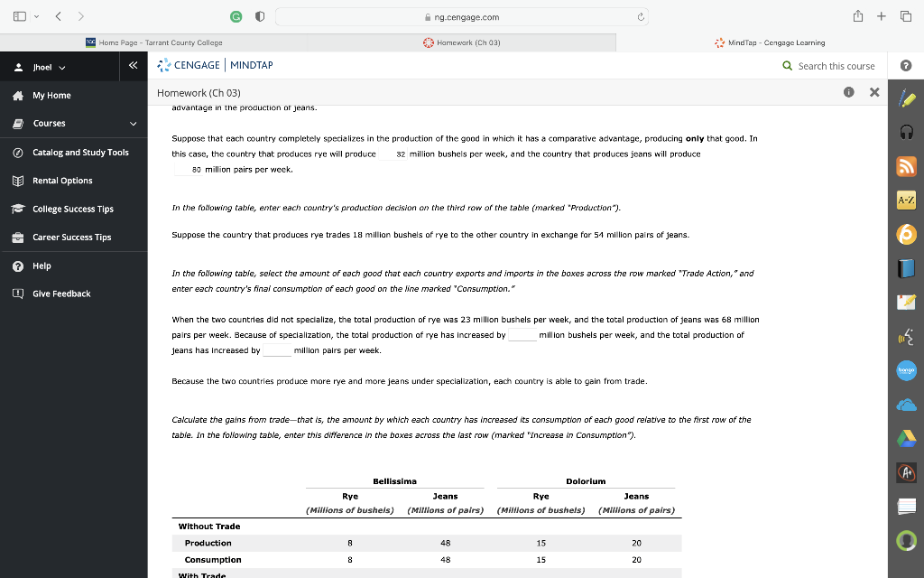
Task: Click the orange RSS feed icon
Action: click(907, 166)
